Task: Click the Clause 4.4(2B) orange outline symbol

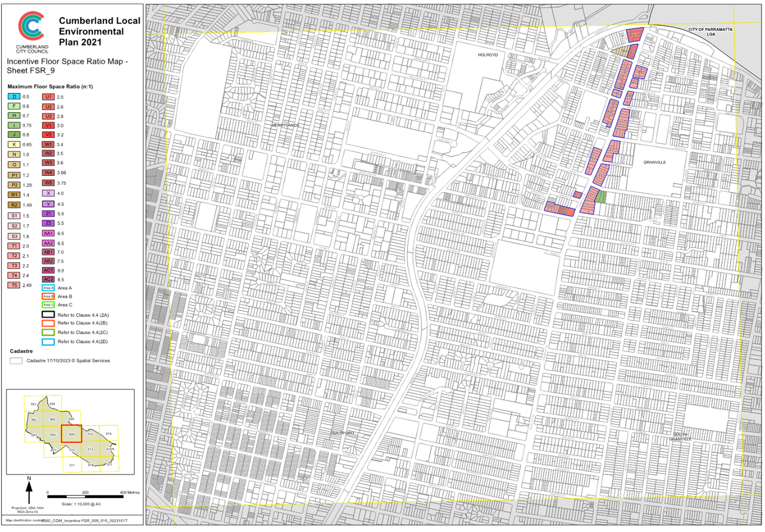Action: point(48,323)
